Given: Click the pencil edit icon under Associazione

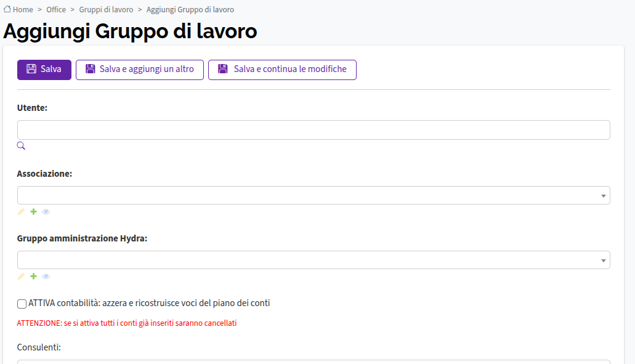Looking at the screenshot, I should click(21, 212).
